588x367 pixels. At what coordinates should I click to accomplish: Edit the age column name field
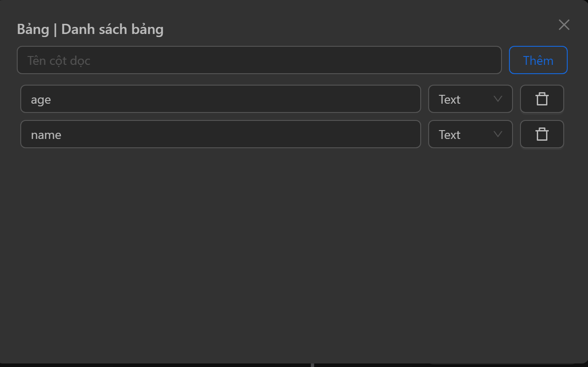point(220,99)
